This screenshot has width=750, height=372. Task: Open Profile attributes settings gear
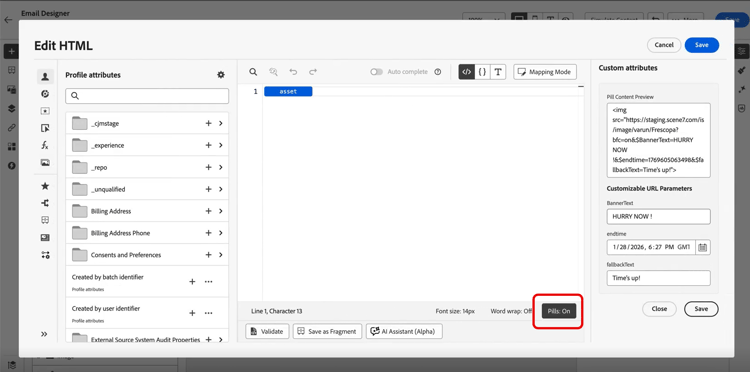(x=221, y=75)
